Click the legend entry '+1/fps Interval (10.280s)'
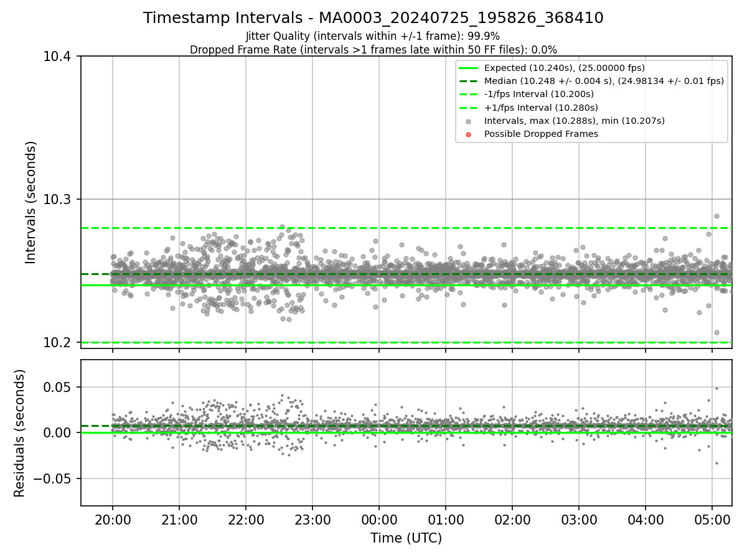Image resolution: width=747 pixels, height=560 pixels. point(541,108)
